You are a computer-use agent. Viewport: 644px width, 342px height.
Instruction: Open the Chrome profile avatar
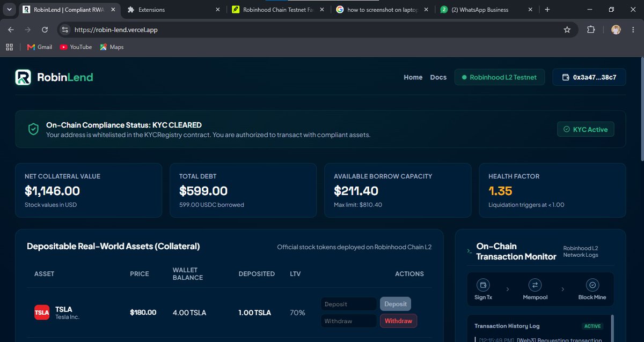616,30
